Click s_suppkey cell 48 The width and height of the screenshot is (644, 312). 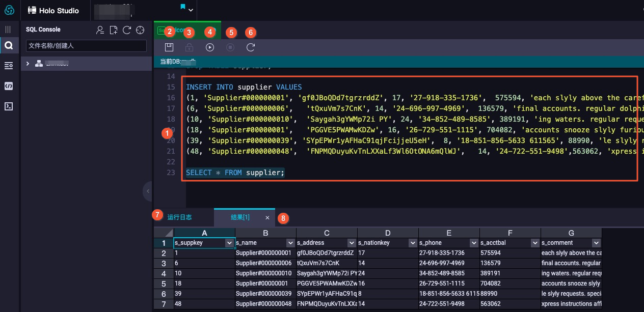[204, 304]
